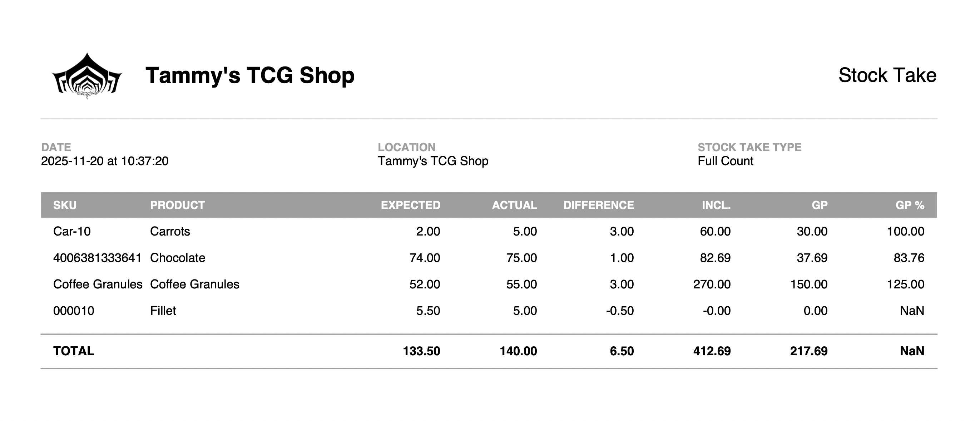The height and width of the screenshot is (421, 980).
Task: Click Fillet's NaN GP % value
Action: pyautogui.click(x=911, y=311)
